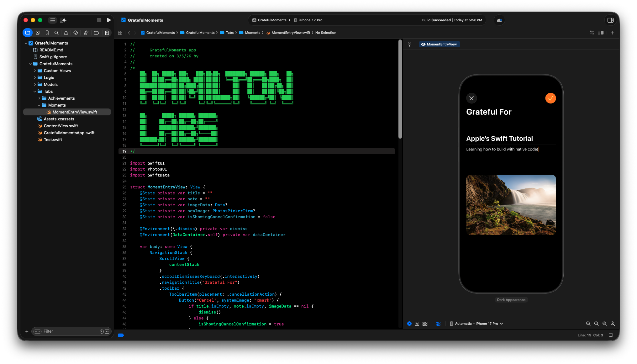Toggle the debug area at bottom right
The height and width of the screenshot is (364, 637).
click(611, 335)
